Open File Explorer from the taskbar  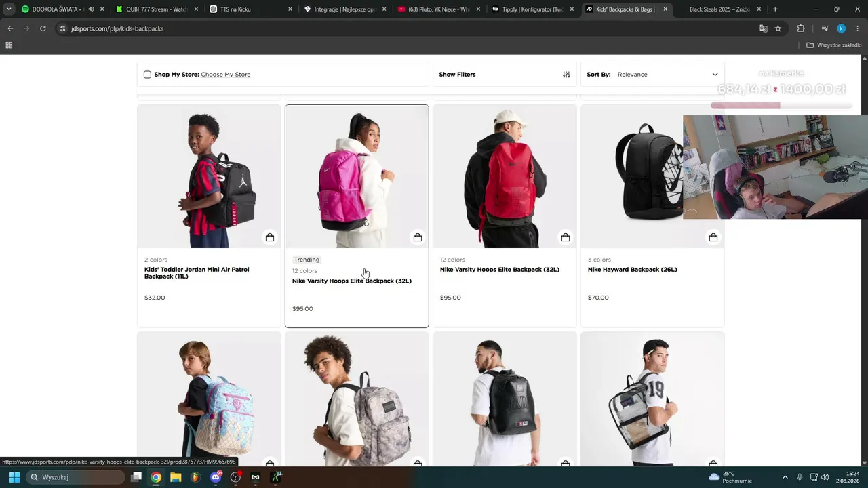pyautogui.click(x=176, y=477)
